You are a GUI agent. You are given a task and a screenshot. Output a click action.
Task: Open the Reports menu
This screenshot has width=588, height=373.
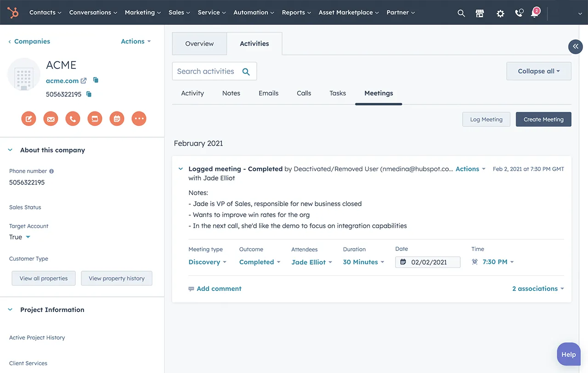pos(296,12)
